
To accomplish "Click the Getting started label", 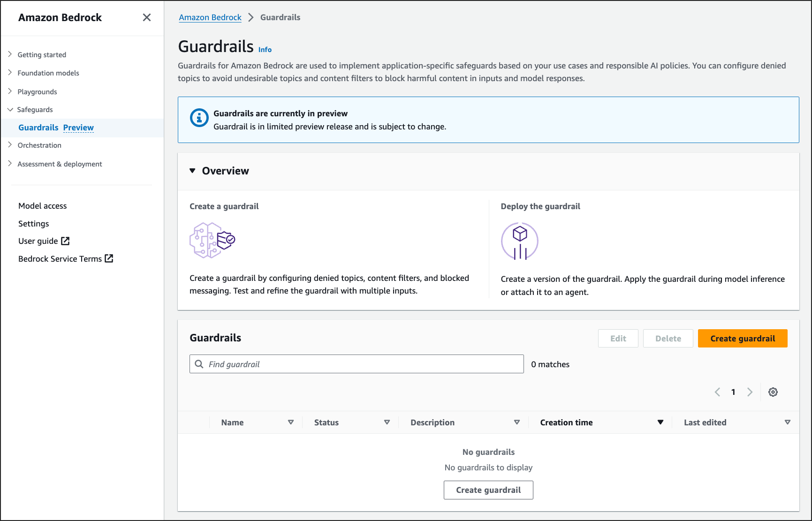I will point(42,55).
